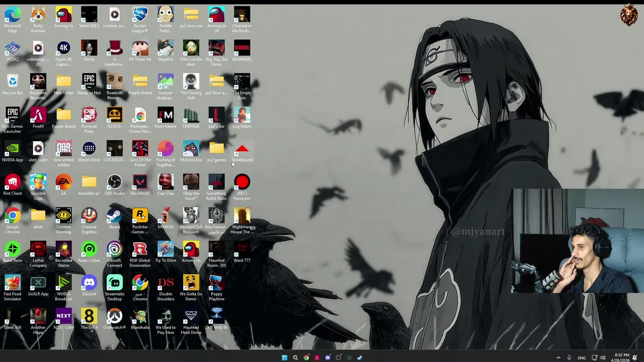Select the Who's at the door icon
Image resolution: width=644 pixels, height=362 pixels.
[x=191, y=53]
